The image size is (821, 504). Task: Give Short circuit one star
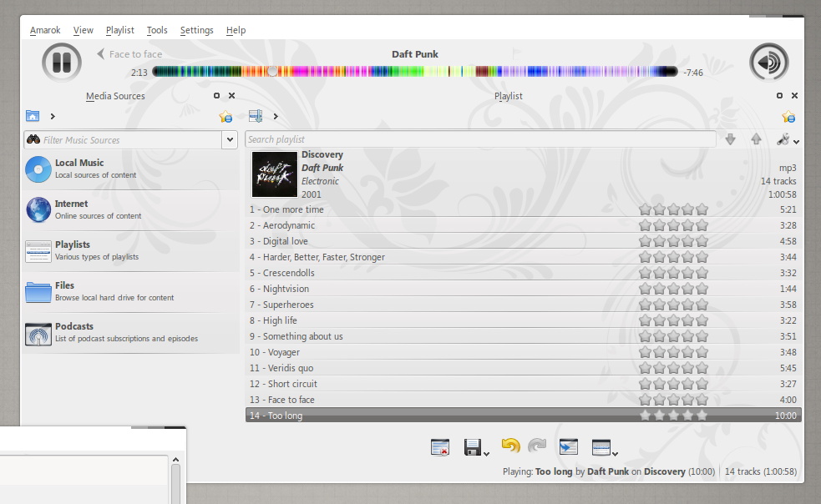point(645,384)
